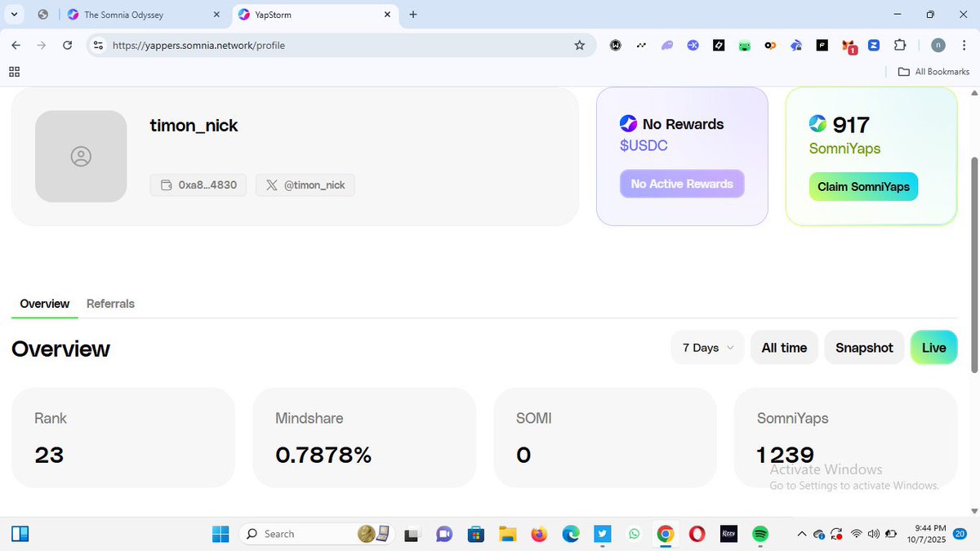Open File Explorer from the taskbar
980x551 pixels.
(508, 534)
